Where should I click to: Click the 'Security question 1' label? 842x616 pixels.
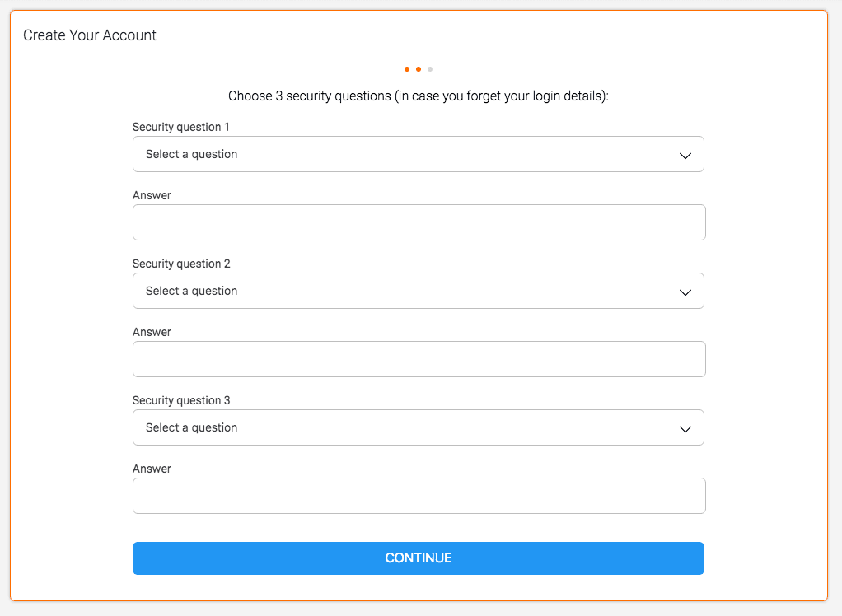coord(181,127)
